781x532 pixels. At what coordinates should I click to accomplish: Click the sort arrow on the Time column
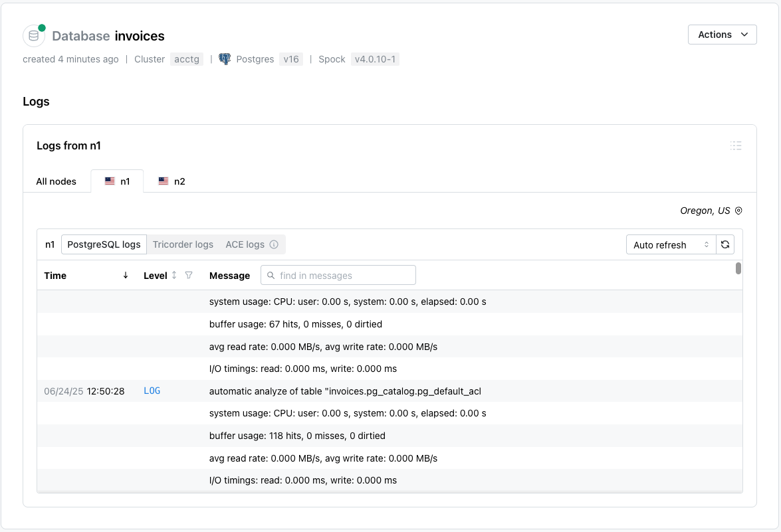click(x=126, y=275)
